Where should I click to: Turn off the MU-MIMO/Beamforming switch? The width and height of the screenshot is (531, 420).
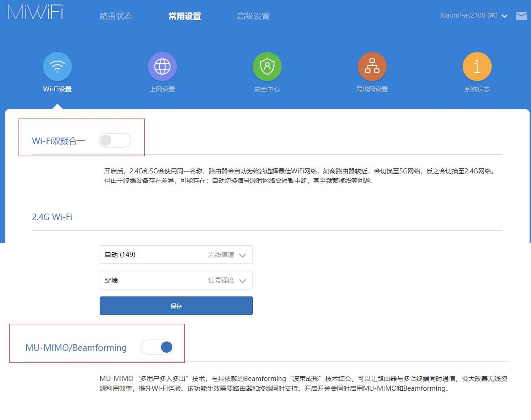pos(157,347)
